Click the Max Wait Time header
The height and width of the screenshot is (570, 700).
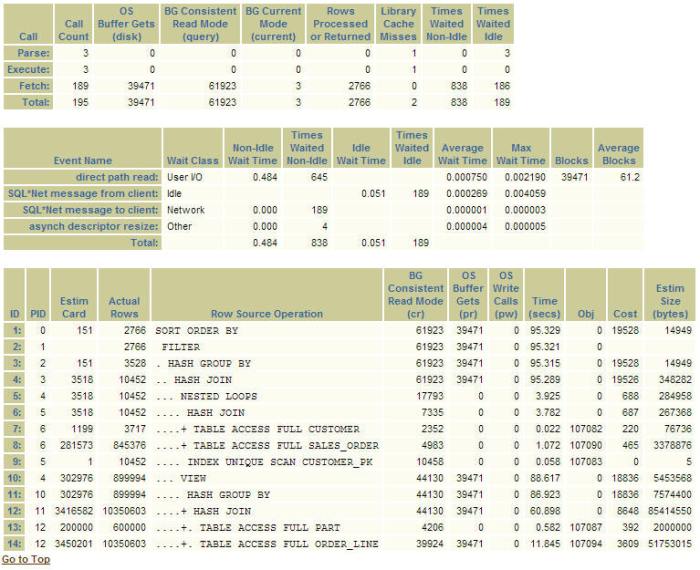click(520, 154)
